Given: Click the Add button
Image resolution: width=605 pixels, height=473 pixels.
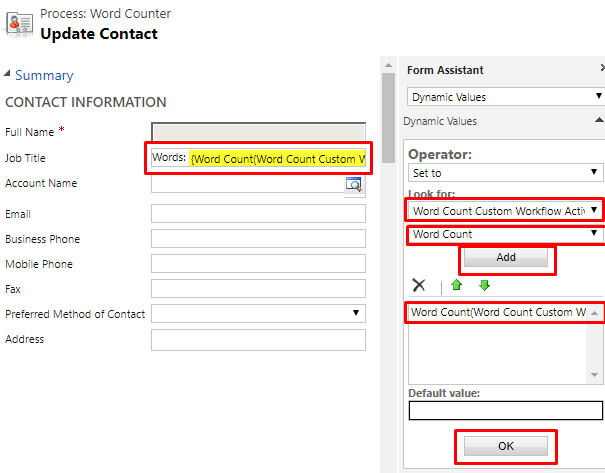Looking at the screenshot, I should point(505,257).
